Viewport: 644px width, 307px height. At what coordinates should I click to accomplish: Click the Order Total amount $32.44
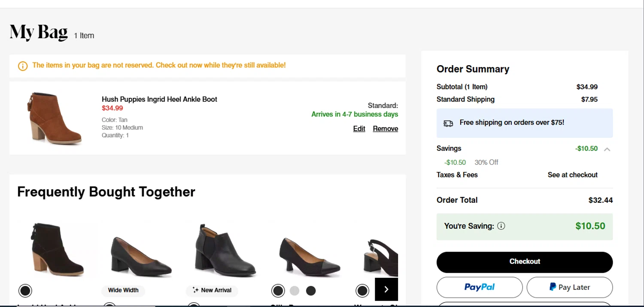pyautogui.click(x=600, y=200)
